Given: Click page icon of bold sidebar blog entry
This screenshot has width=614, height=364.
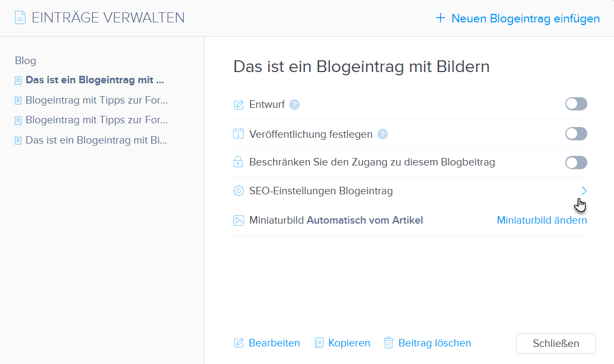Looking at the screenshot, I should [18, 81].
